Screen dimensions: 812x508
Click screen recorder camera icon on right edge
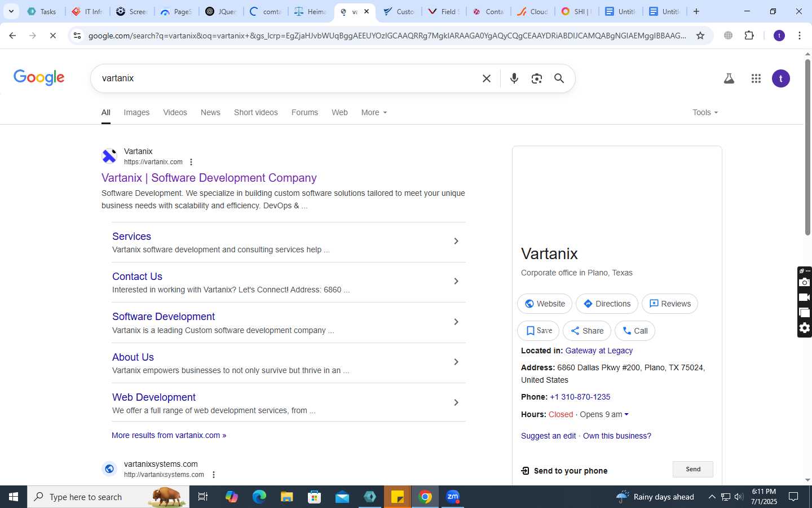pyautogui.click(x=805, y=282)
